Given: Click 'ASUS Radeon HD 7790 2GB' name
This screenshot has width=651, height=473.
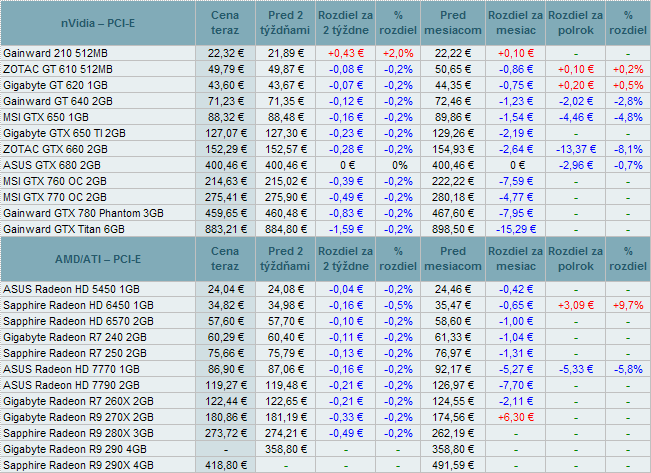Looking at the screenshot, I should coord(71,385).
